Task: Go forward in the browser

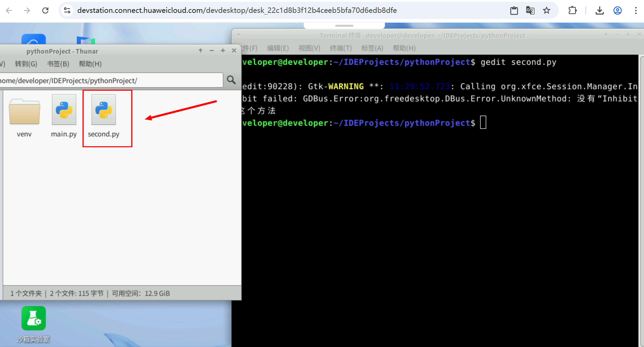Action: [x=27, y=10]
